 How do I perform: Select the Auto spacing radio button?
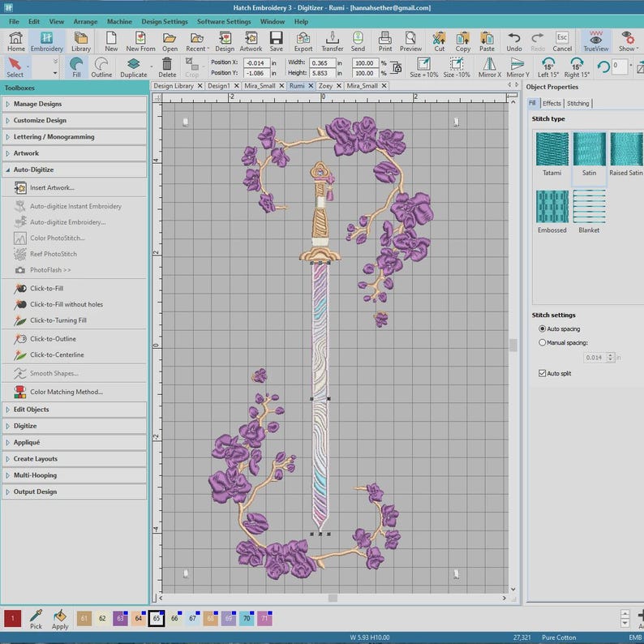click(542, 329)
